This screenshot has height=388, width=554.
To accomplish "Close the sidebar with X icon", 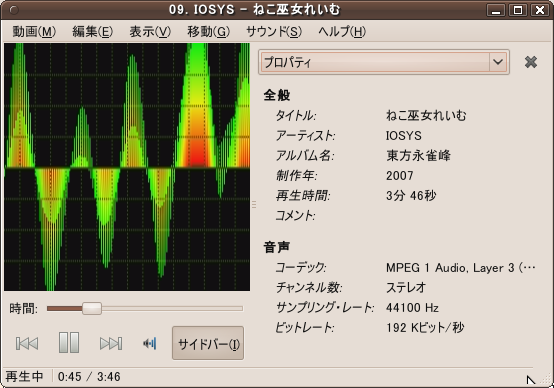I will pyautogui.click(x=531, y=62).
